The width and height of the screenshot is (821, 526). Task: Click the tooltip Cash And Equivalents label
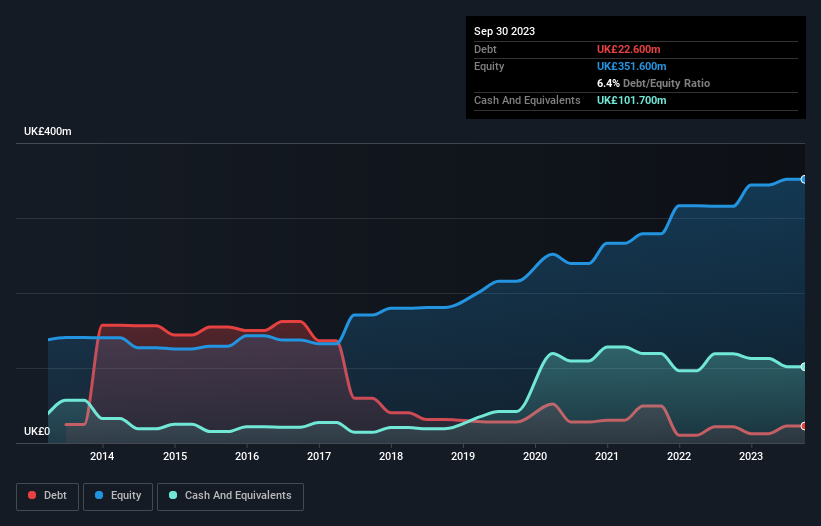tap(527, 100)
